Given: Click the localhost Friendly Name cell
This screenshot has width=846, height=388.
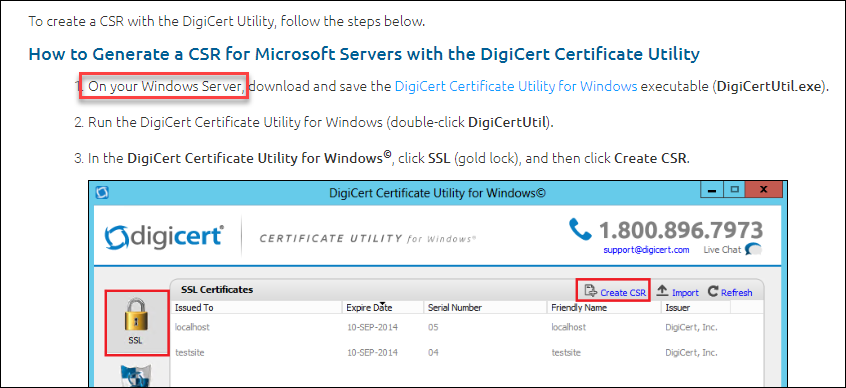Looking at the screenshot, I should [x=569, y=327].
